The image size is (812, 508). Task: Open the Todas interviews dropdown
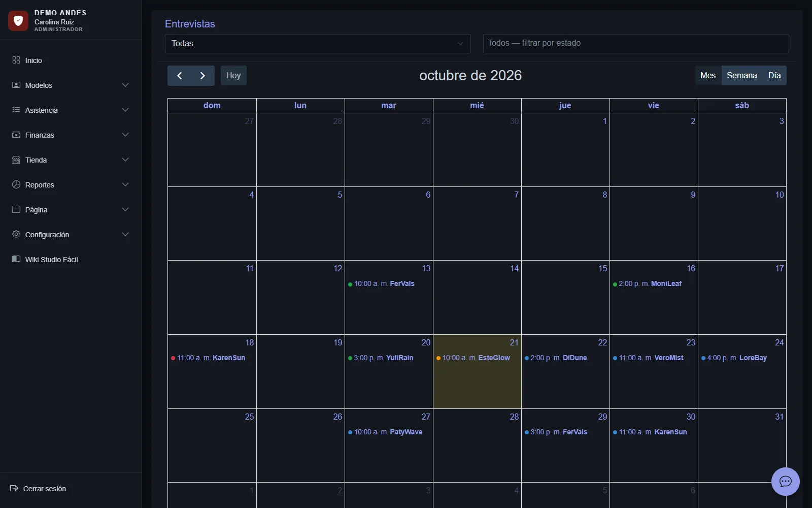pyautogui.click(x=318, y=44)
